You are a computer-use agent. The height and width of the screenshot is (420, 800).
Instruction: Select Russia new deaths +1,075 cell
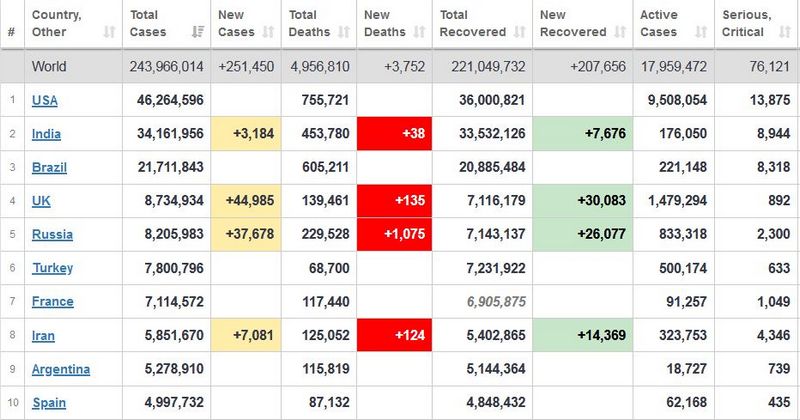[x=394, y=234]
